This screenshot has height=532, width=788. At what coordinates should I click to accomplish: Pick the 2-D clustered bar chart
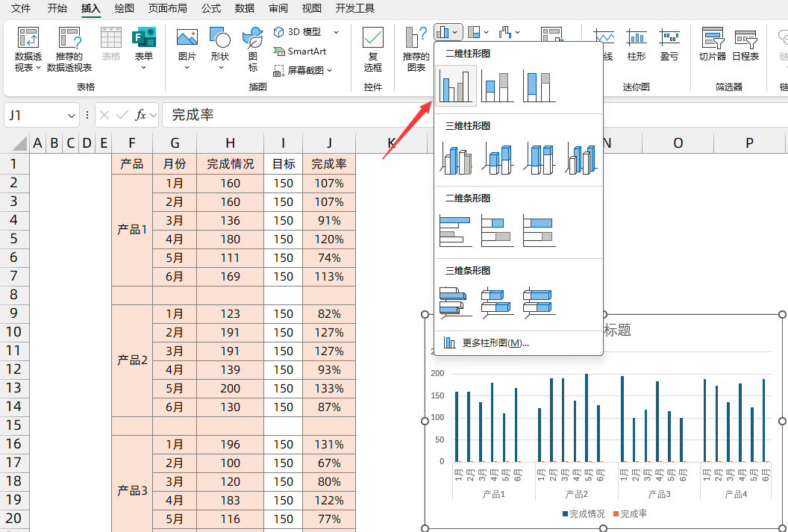point(456,231)
